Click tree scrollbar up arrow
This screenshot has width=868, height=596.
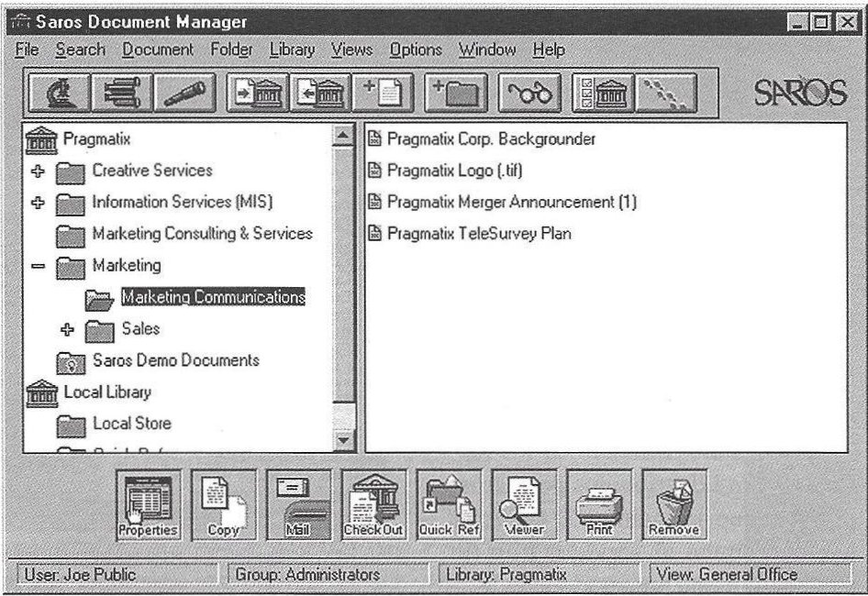pos(343,136)
